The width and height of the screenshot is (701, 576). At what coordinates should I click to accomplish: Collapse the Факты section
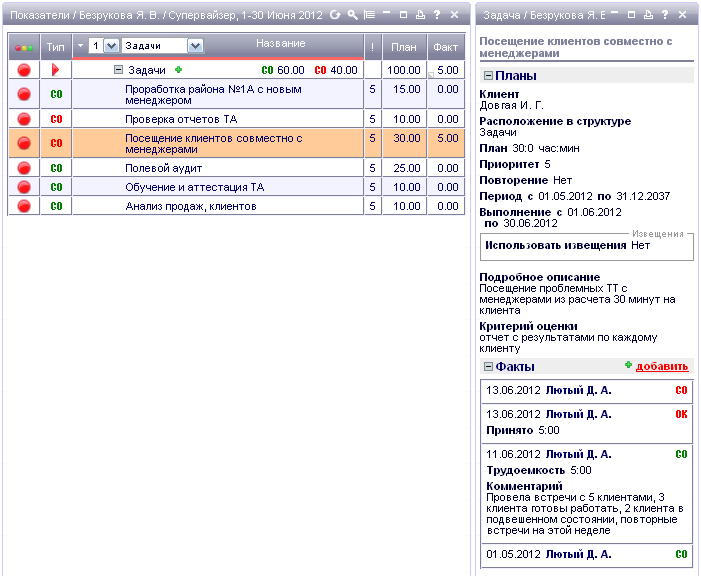click(x=488, y=367)
